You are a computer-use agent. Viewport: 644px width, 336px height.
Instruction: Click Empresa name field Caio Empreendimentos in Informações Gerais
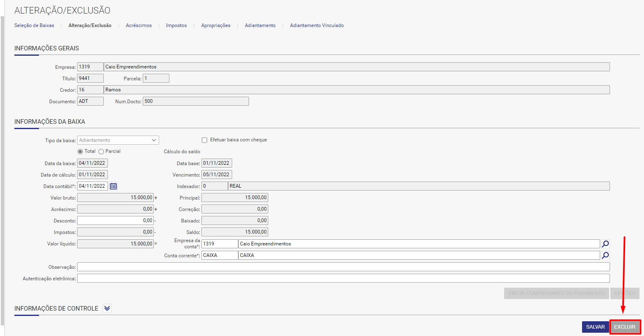point(356,67)
